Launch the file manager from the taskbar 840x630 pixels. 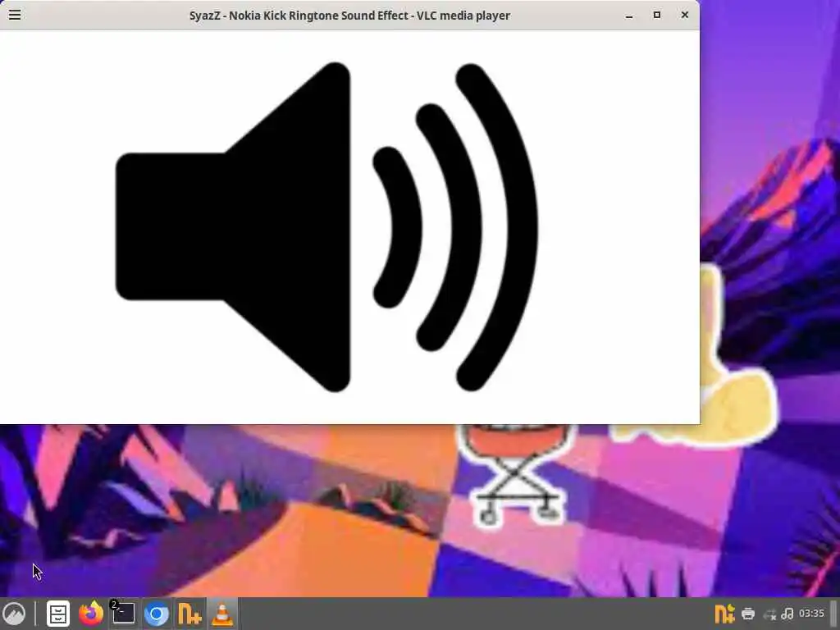coord(58,614)
